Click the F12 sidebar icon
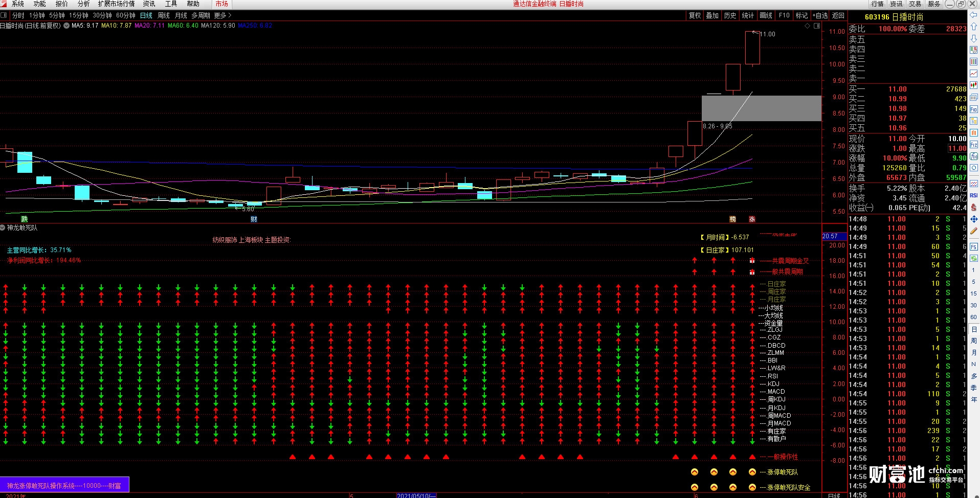This screenshot has width=980, height=498. click(974, 145)
